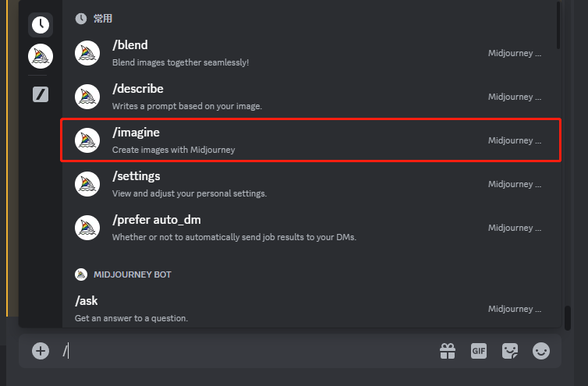
Task: Select the /blend command
Action: pos(311,53)
